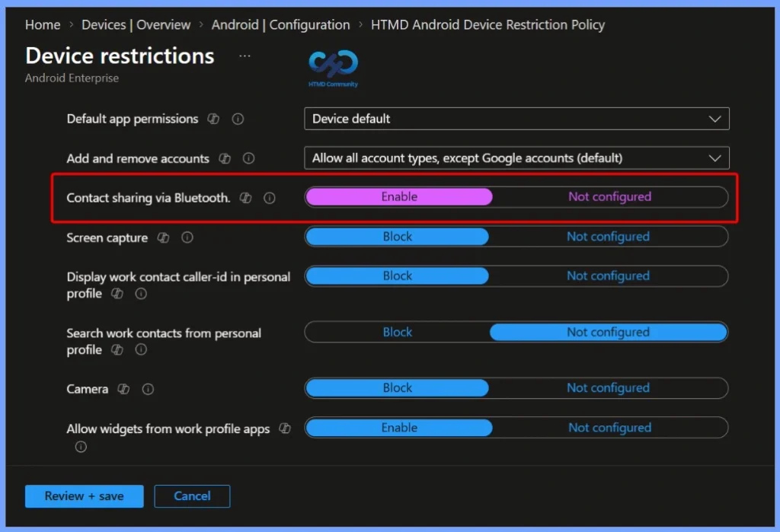Screen dimensions: 780x532
Task: Click the Android Enterprise subtitle
Action: pos(72,78)
